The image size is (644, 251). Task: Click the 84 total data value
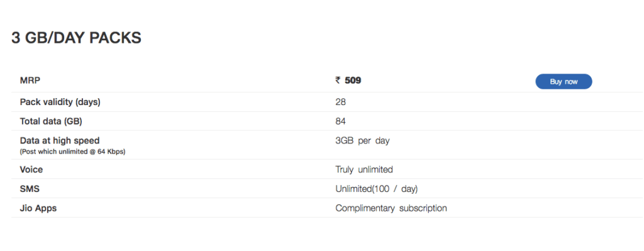[x=340, y=121]
